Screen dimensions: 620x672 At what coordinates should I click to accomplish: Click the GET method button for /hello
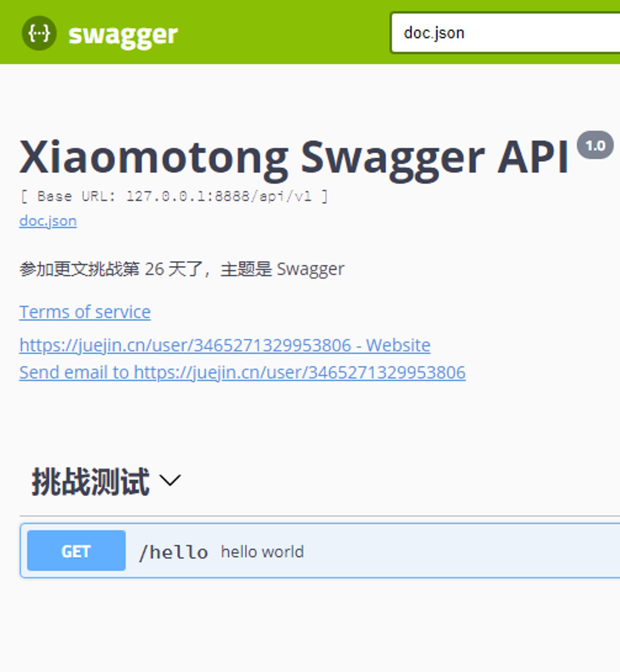[x=76, y=550]
